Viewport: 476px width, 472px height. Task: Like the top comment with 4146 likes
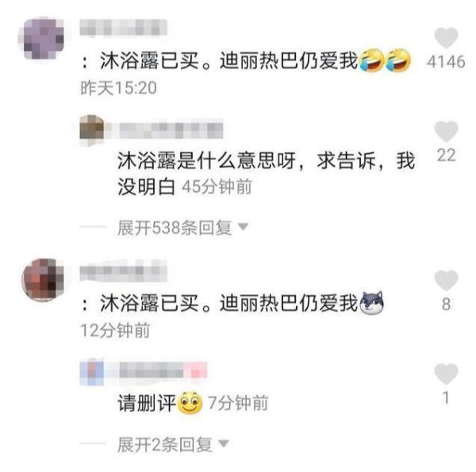click(x=446, y=37)
